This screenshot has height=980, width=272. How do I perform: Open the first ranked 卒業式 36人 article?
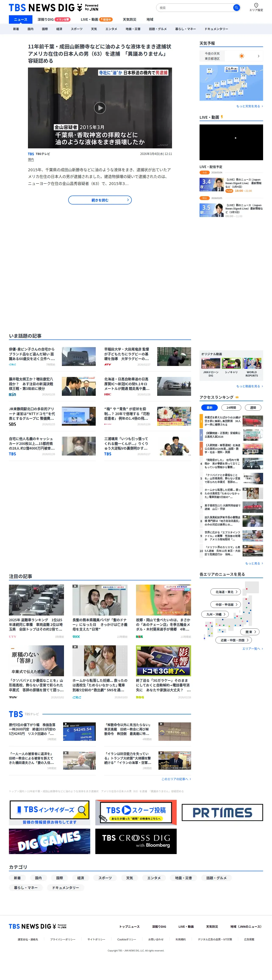click(x=231, y=421)
